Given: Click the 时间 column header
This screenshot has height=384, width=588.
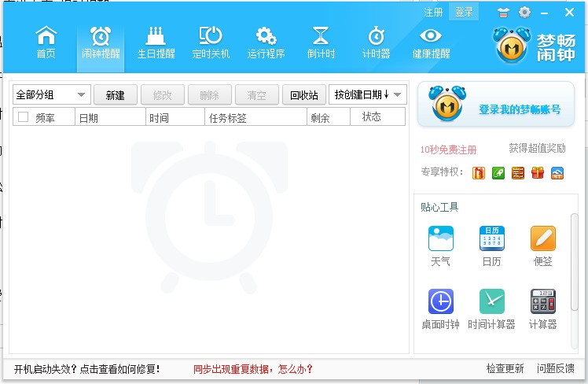Looking at the screenshot, I should [175, 116].
